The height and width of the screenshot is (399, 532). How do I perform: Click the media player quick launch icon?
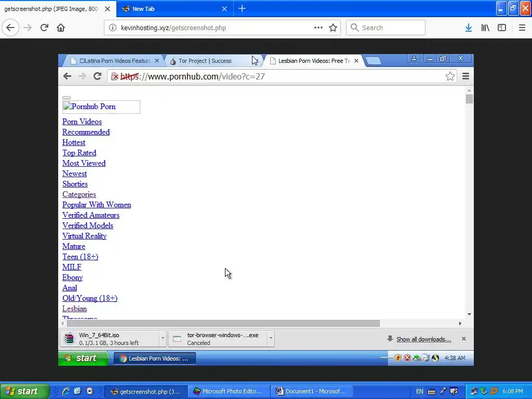coord(89,391)
